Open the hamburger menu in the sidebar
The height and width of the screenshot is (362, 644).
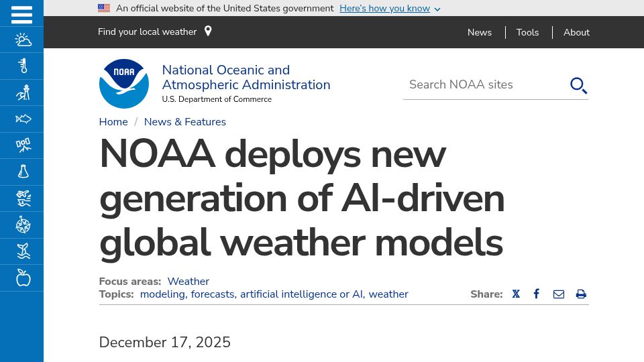[21, 15]
